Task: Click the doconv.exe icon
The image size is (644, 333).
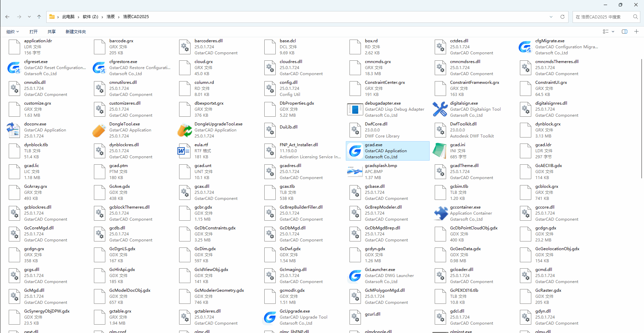Action: (14, 130)
